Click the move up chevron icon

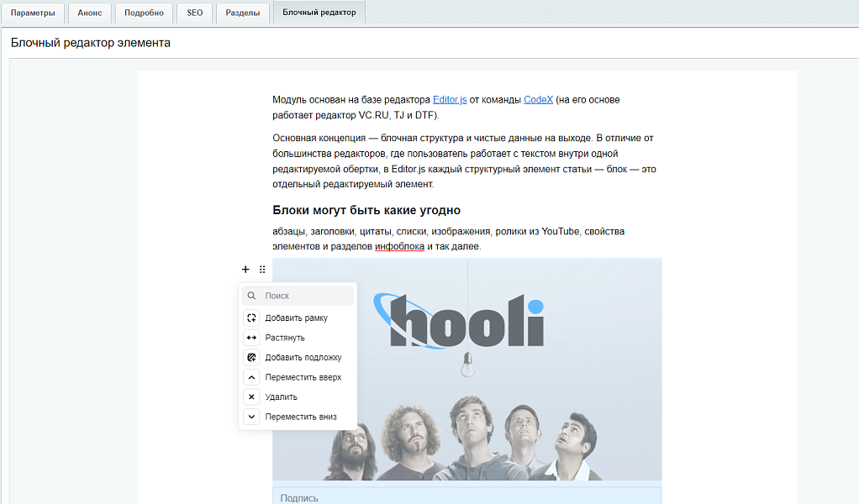[251, 377]
